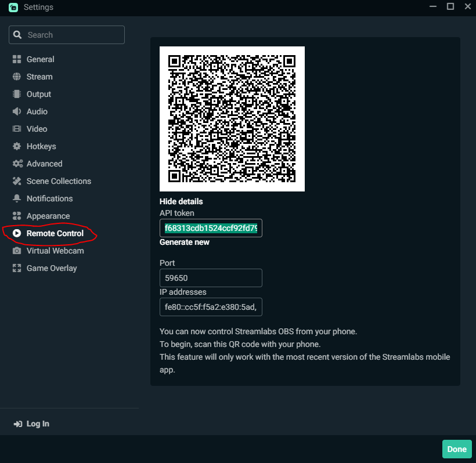
Task: Switch to Video settings
Action: pos(37,129)
